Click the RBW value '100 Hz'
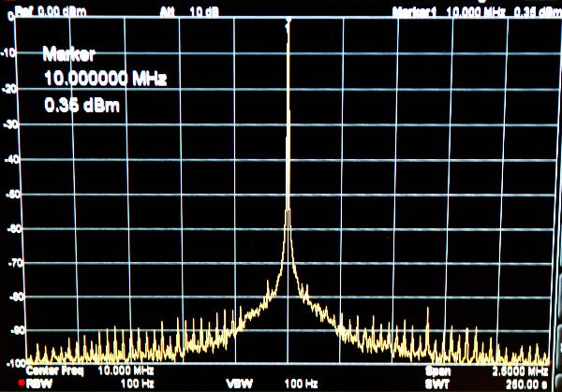 pos(138,385)
